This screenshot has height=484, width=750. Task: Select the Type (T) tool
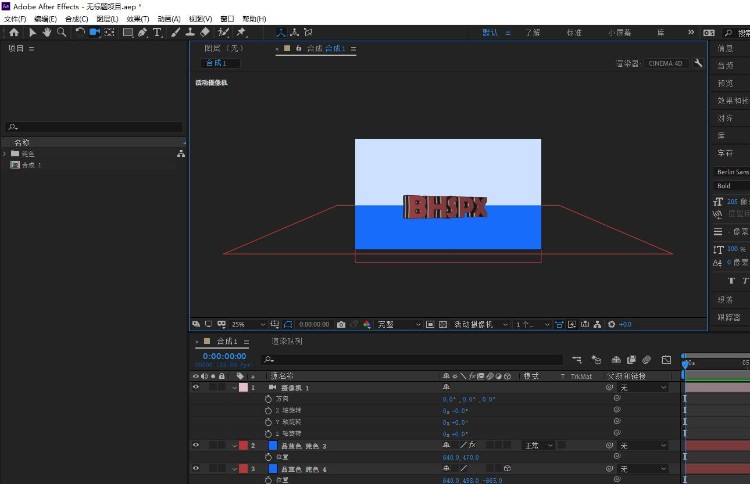point(158,32)
